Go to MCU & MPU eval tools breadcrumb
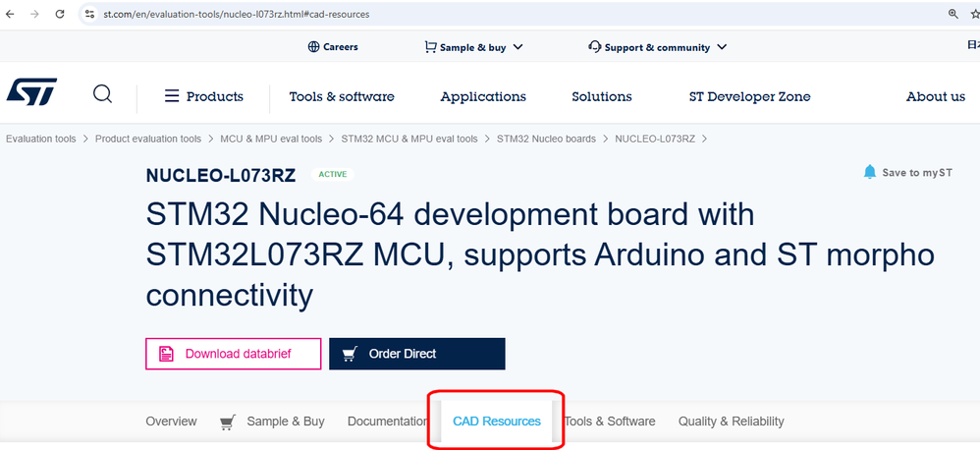 pos(271,139)
